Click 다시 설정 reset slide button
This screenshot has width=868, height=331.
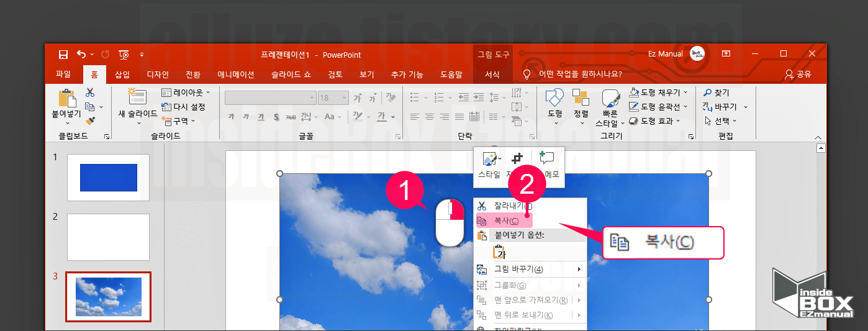tap(183, 107)
